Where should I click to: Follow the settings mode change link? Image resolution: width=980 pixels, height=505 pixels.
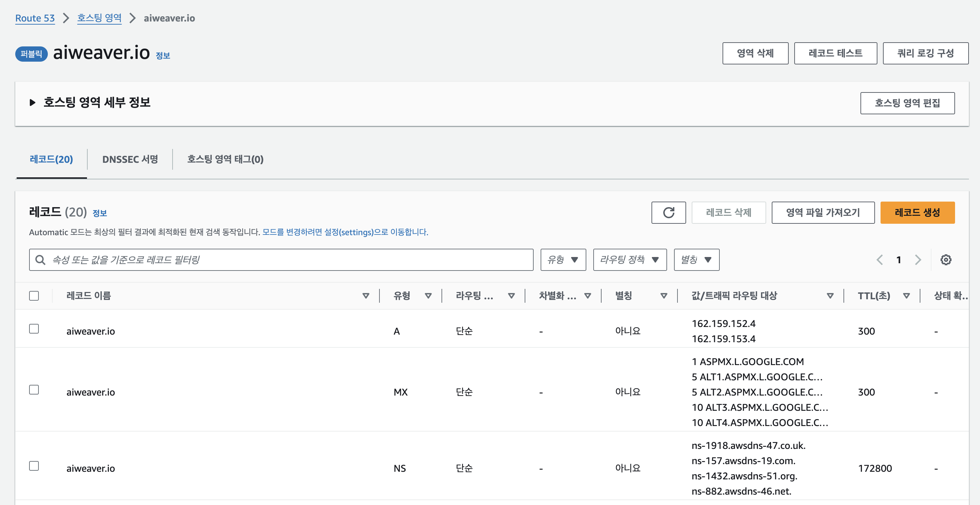[x=345, y=232]
